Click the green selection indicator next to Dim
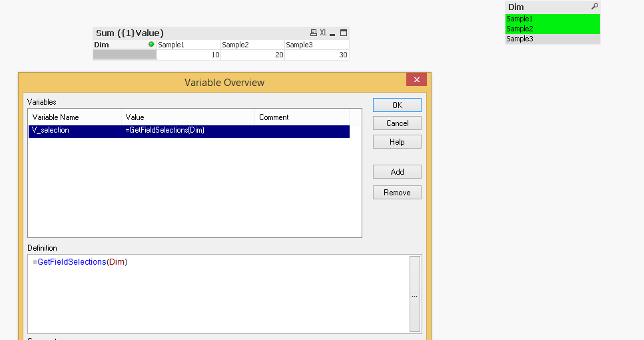Screen dimensions: 644x340 (151, 45)
